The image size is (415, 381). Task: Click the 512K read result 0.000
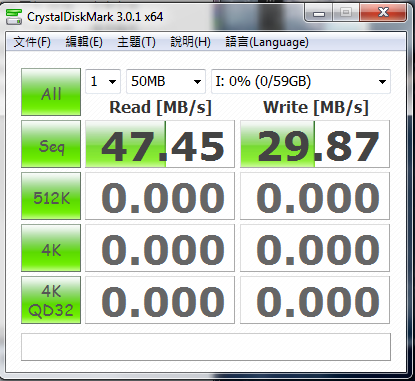[160, 196]
